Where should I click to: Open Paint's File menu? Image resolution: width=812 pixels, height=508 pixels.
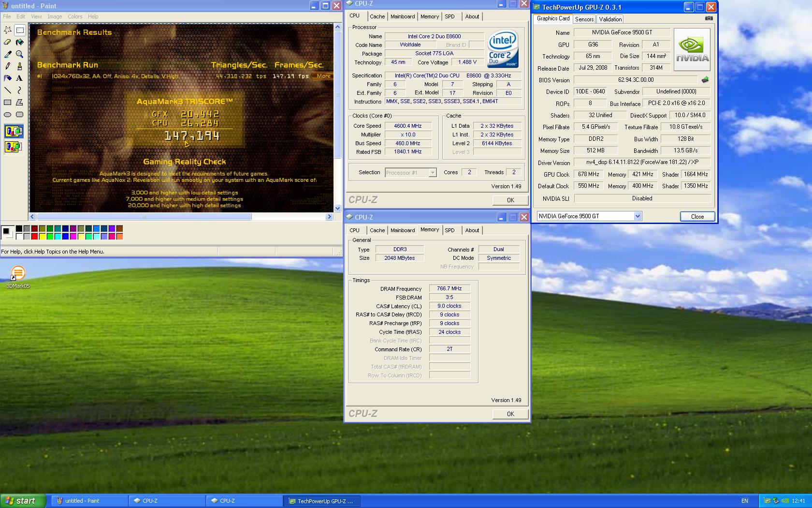coord(7,16)
